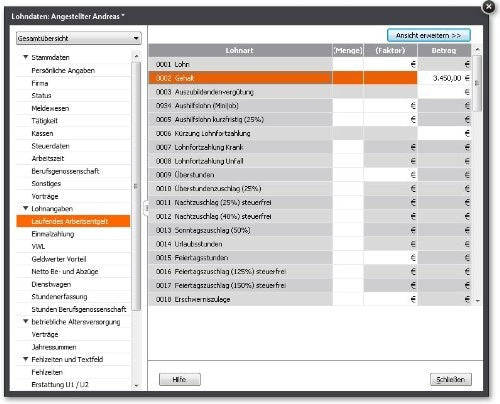The height and width of the screenshot is (404, 500).
Task: Open the Gesamtübersicht dropdown
Action: click(79, 38)
